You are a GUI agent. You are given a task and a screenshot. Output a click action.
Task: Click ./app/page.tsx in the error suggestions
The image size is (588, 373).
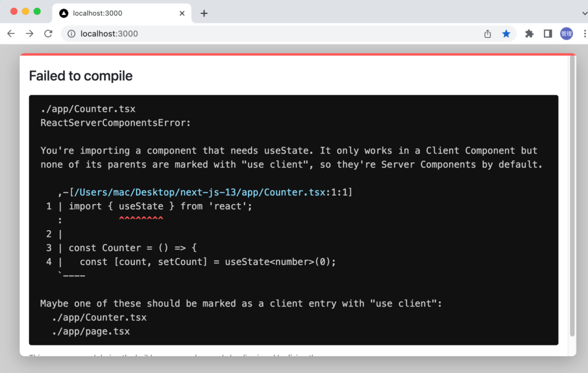pos(92,331)
